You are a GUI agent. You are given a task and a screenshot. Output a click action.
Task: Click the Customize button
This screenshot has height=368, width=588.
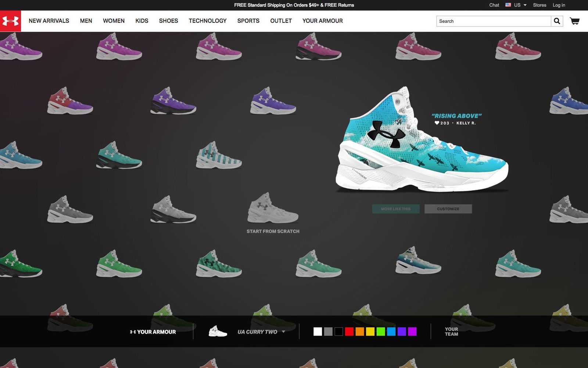(448, 209)
